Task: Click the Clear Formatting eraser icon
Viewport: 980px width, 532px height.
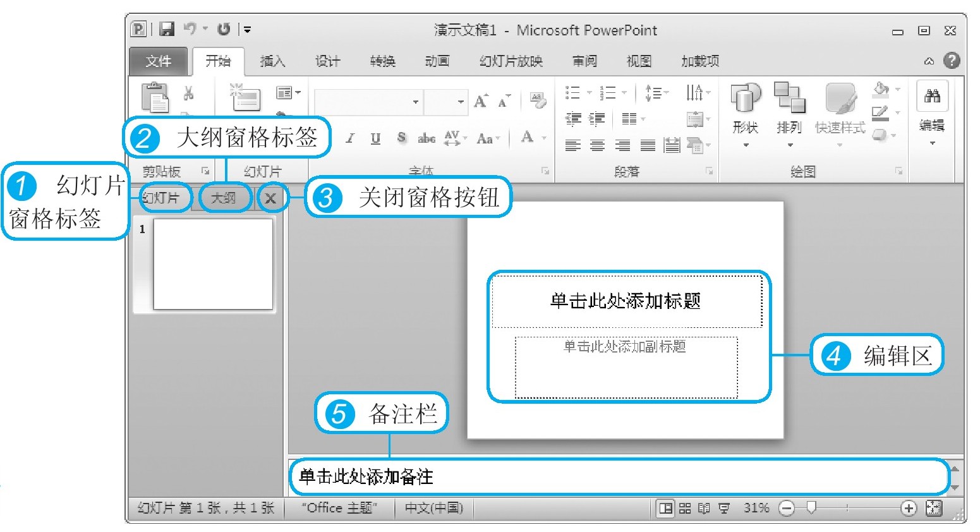Action: [538, 100]
